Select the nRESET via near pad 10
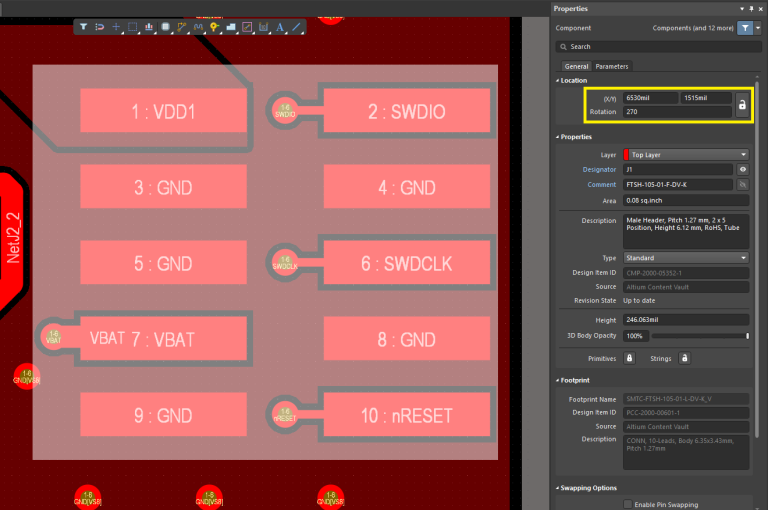The image size is (768, 510). coord(285,414)
